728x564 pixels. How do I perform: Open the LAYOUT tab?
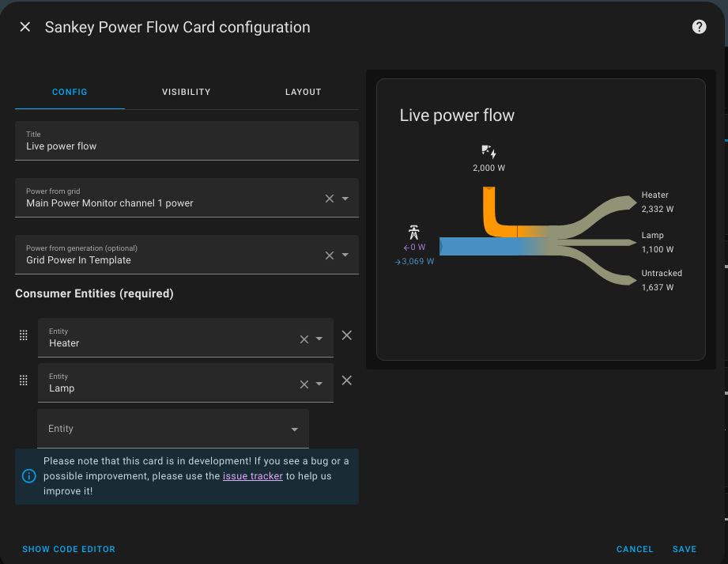(303, 92)
